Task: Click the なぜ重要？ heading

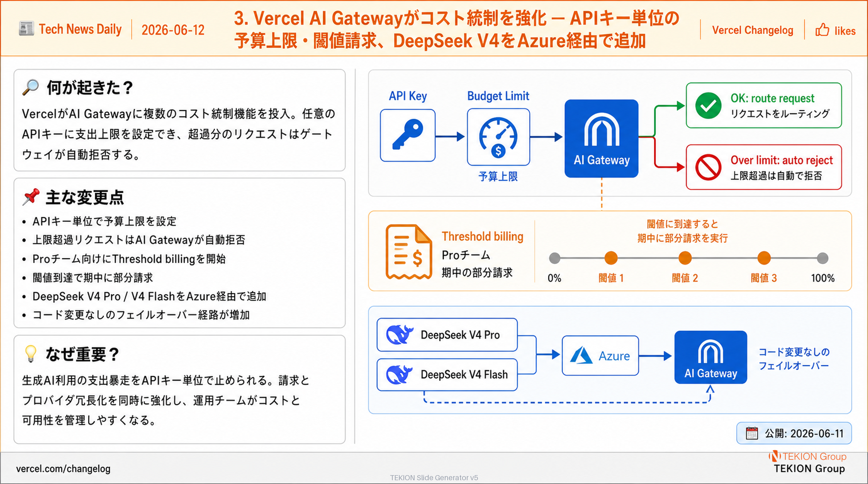Action: [82, 354]
